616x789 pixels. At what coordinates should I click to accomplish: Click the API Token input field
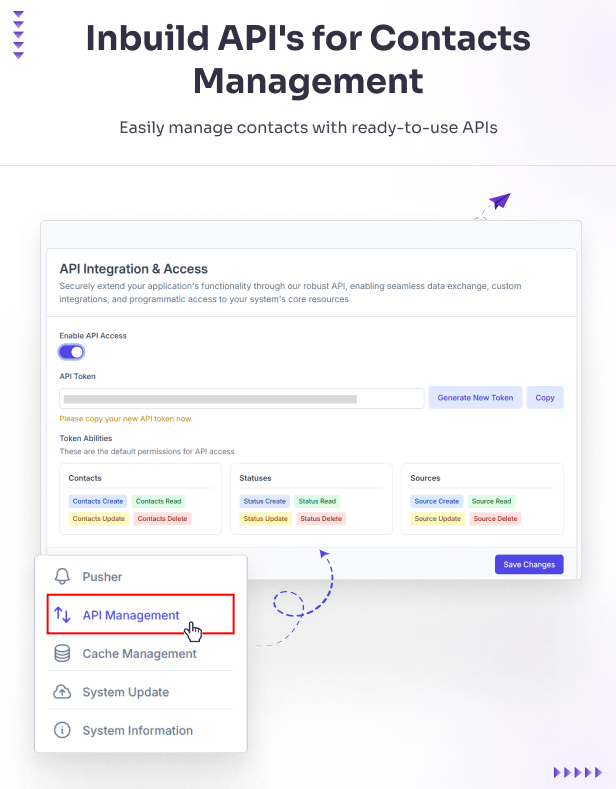pyautogui.click(x=242, y=398)
